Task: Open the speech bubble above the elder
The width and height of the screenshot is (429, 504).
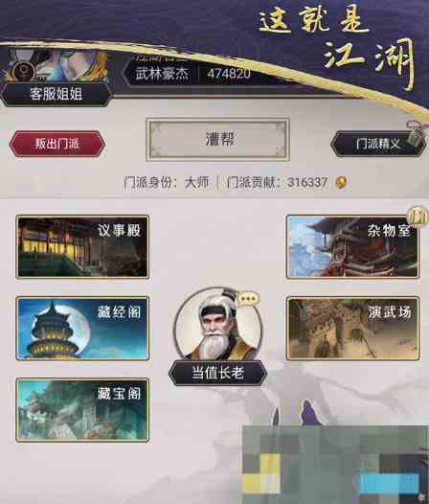Action: coord(248,299)
